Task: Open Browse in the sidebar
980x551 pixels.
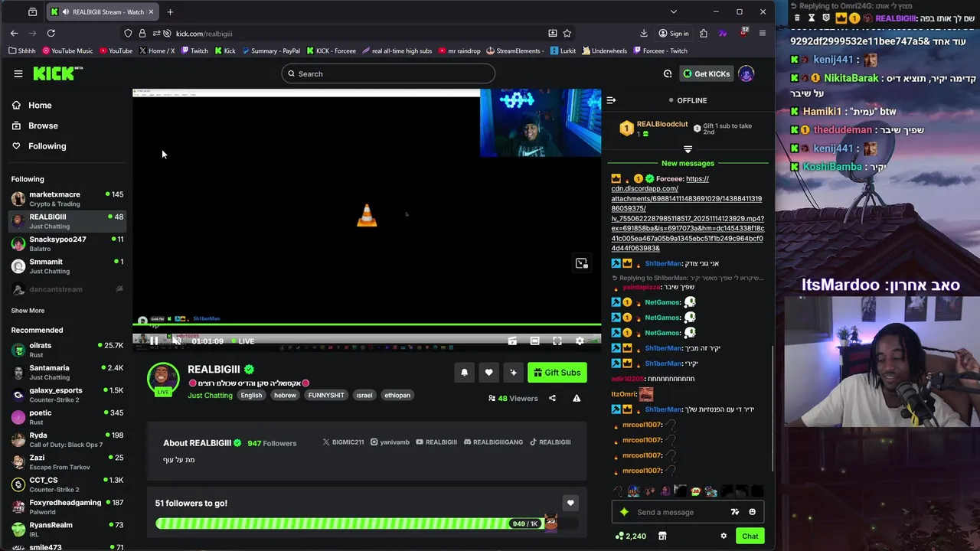Action: click(43, 126)
